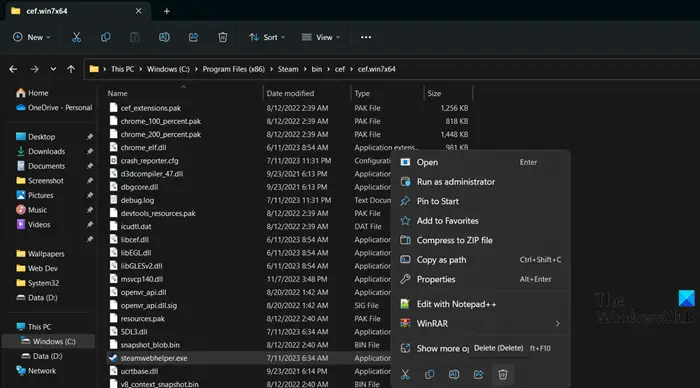Select This PC in the navigation tree

coord(33,327)
